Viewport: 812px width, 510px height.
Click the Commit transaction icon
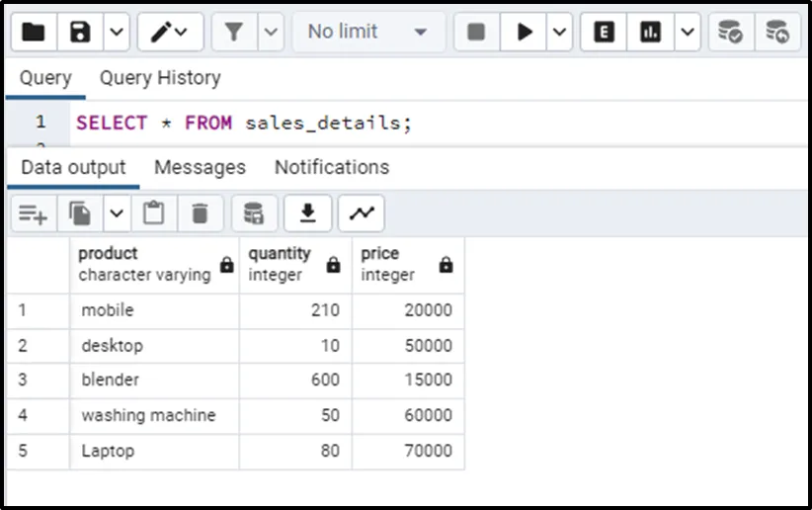pos(730,33)
